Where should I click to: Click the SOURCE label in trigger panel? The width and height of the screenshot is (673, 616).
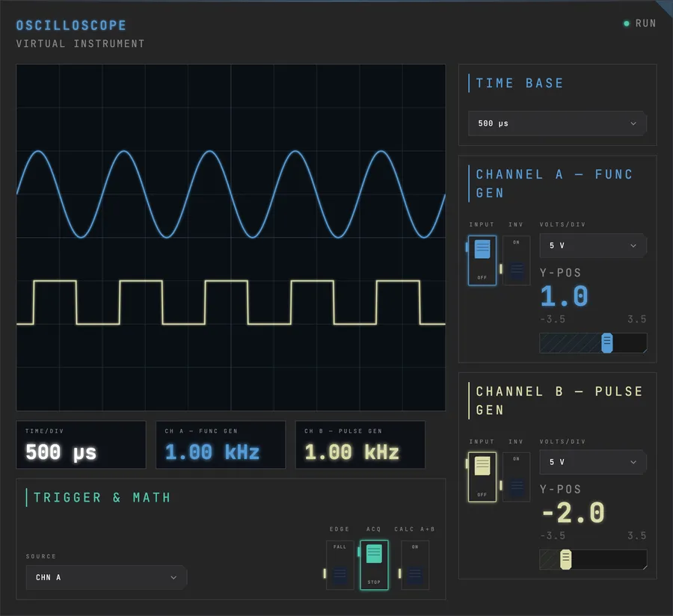(41, 556)
